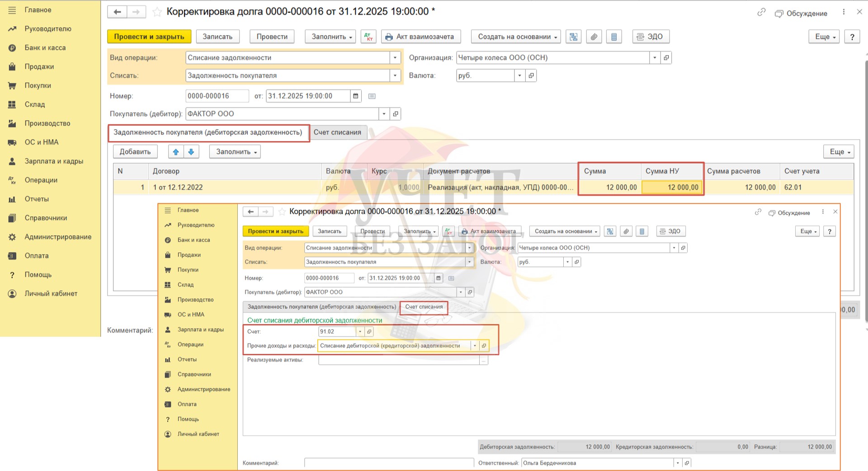Click the favorite star next to document title

(x=157, y=12)
